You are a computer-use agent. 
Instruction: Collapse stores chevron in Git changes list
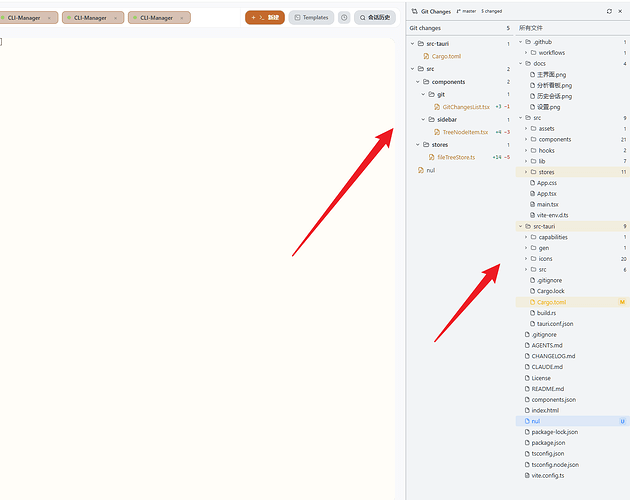coord(418,145)
